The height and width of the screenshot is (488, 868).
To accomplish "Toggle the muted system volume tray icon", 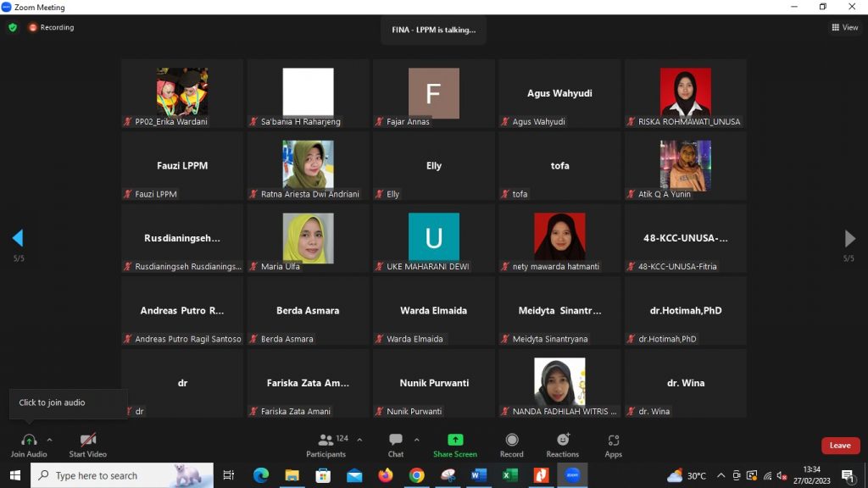I will click(x=782, y=475).
